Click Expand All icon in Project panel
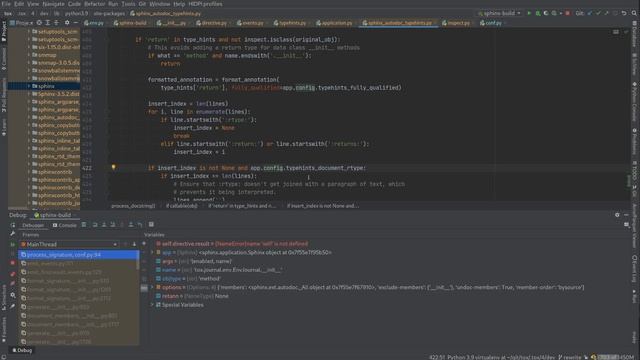 pyautogui.click(x=48, y=23)
